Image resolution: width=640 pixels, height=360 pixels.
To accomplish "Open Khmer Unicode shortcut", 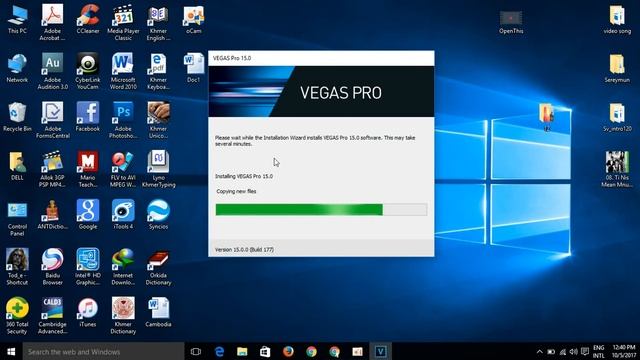I will 158,120.
